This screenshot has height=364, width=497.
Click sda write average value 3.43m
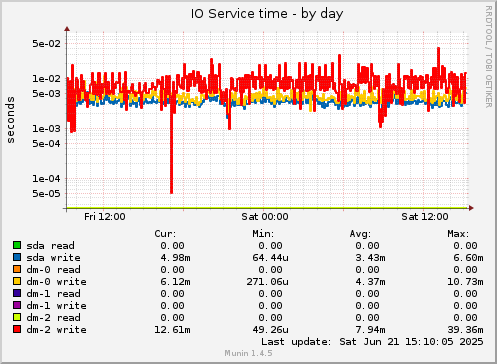coord(370,258)
